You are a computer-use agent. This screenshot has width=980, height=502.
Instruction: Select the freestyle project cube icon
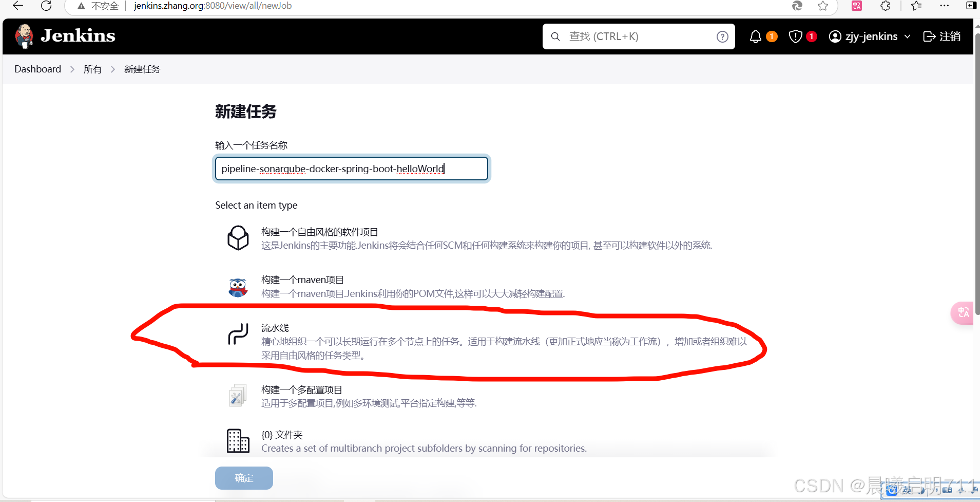coord(238,238)
